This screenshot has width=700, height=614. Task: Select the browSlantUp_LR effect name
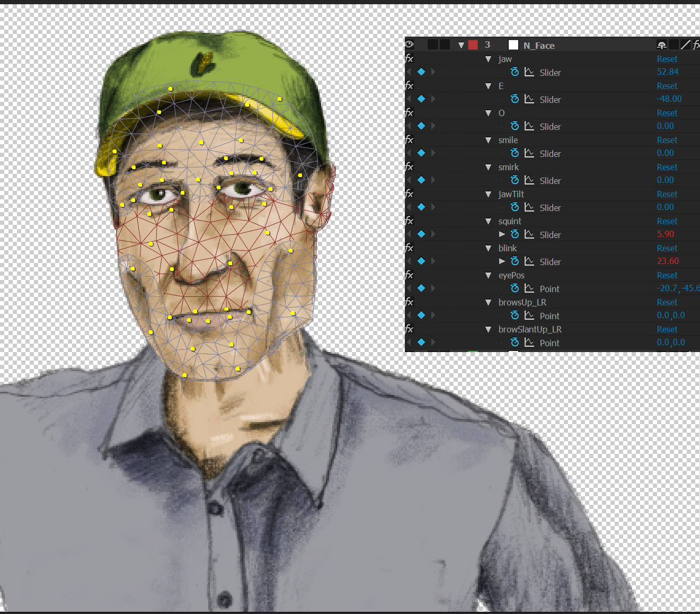click(530, 329)
